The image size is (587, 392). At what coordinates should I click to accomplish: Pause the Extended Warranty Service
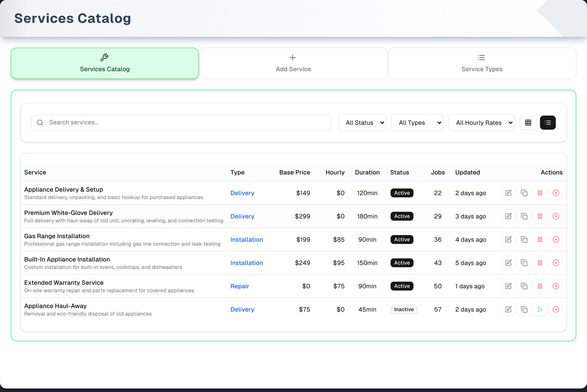click(540, 286)
